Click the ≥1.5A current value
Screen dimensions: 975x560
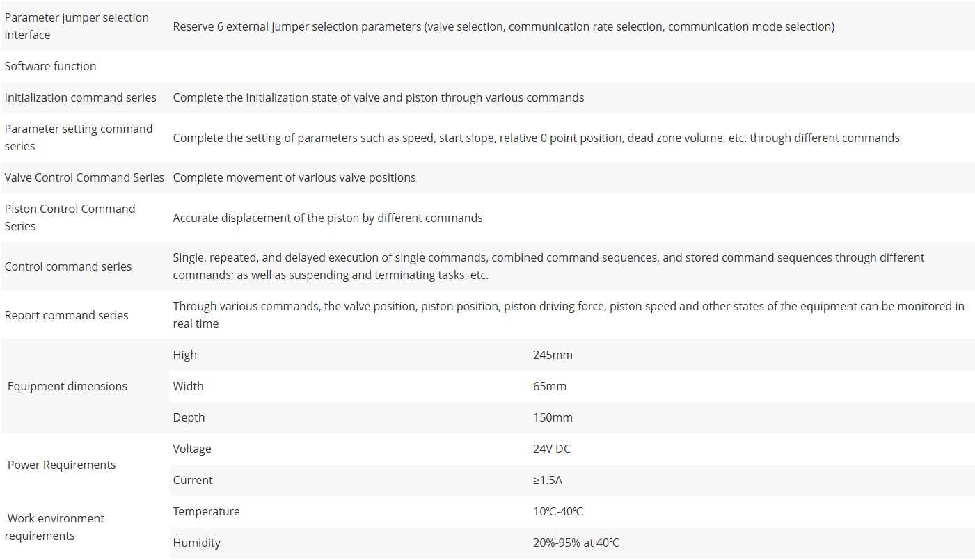point(548,480)
